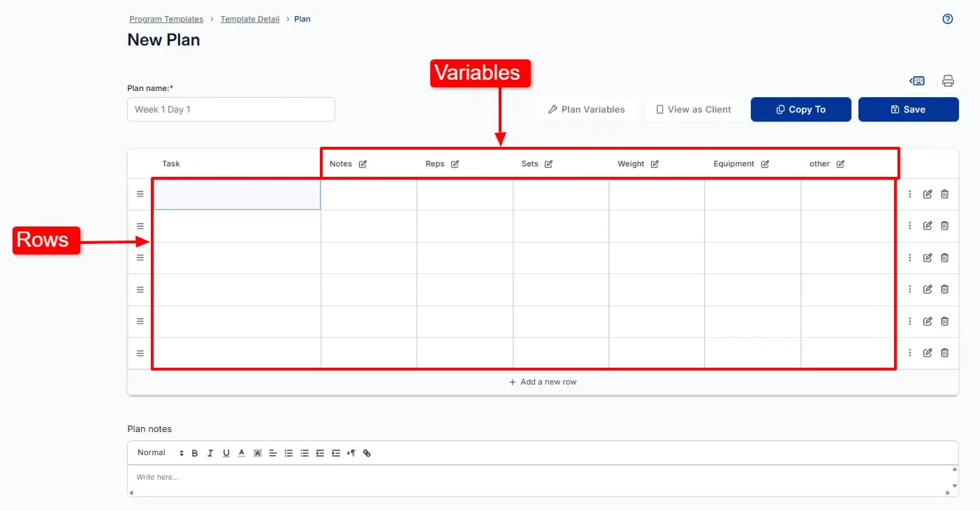
Task: Open last row's three-dot options menu
Action: coord(909,353)
